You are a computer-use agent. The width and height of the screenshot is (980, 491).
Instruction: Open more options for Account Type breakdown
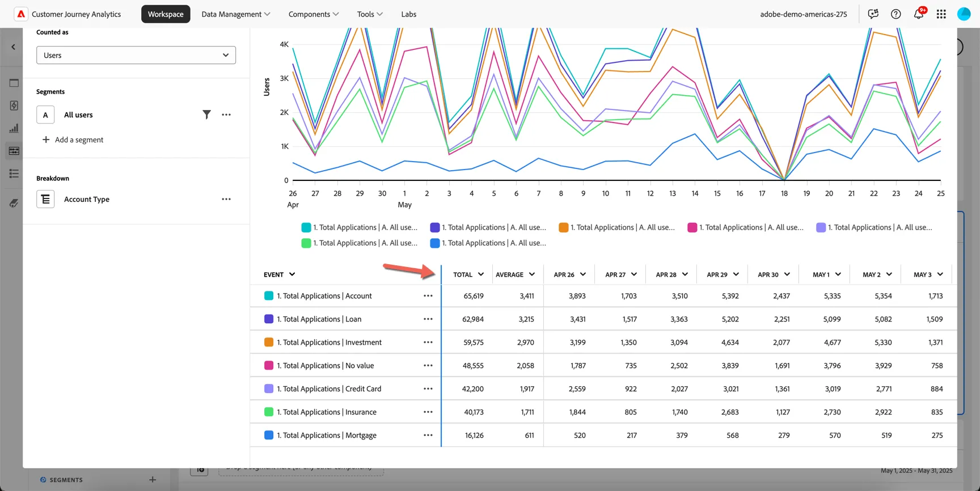(x=226, y=199)
